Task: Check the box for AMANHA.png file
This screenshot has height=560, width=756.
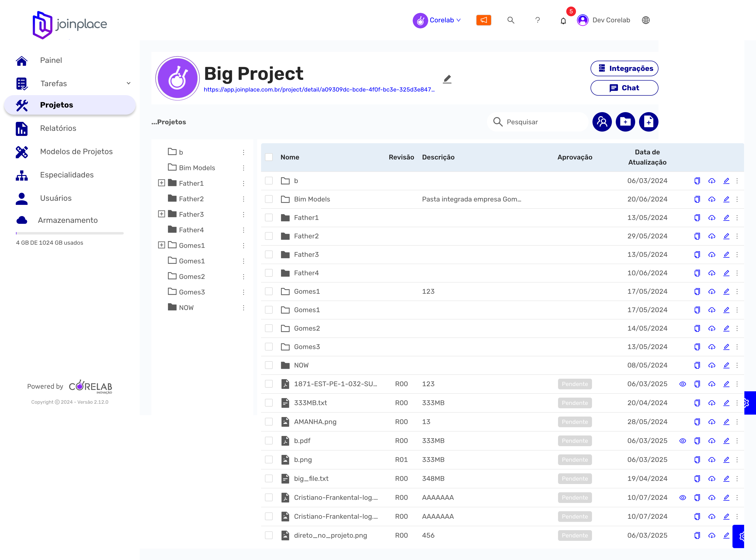Action: click(x=269, y=422)
